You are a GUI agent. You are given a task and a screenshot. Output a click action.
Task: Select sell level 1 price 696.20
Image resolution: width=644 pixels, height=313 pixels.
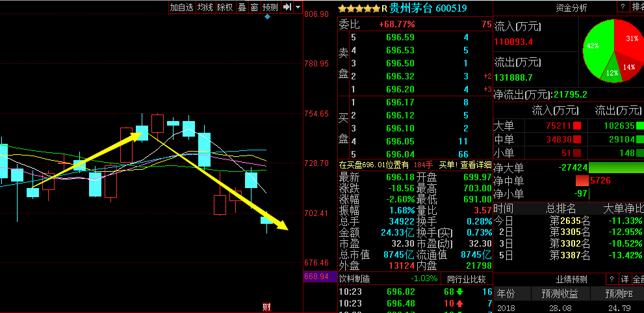400,89
